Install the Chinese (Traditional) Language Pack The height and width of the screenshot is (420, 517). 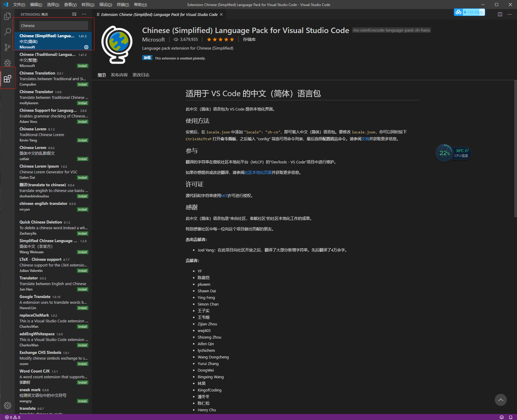(82, 65)
